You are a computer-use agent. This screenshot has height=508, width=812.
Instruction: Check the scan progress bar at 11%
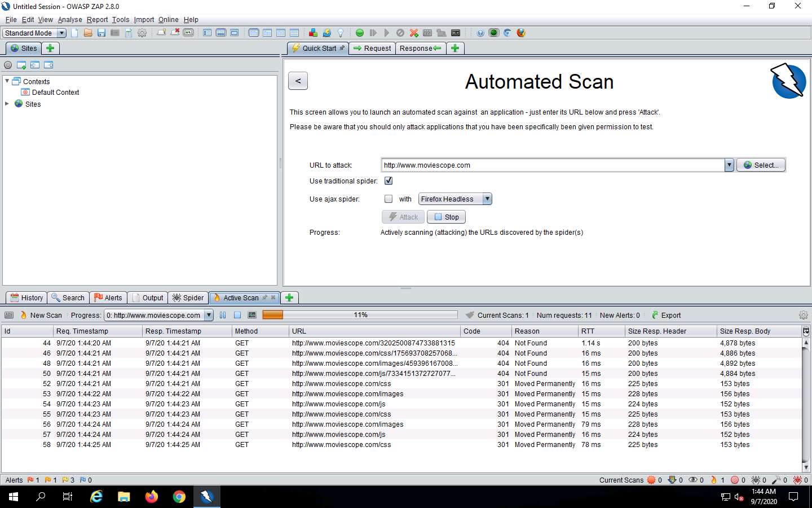[361, 315]
